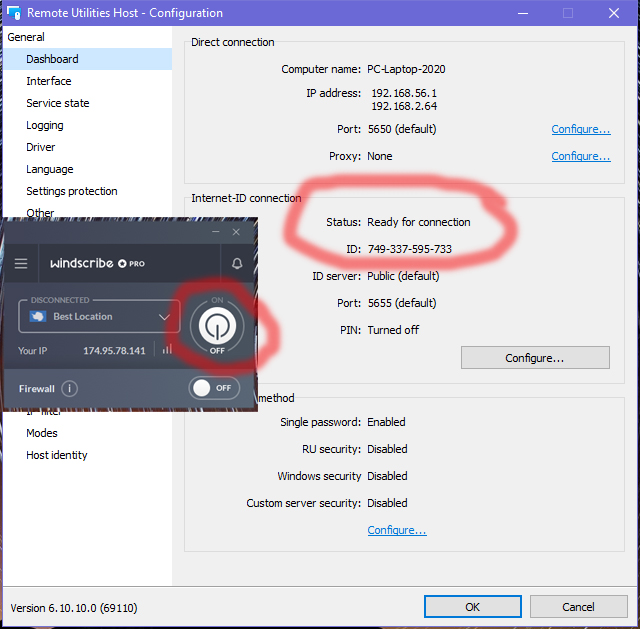Image resolution: width=640 pixels, height=629 pixels.
Task: Close the Windscribe window
Action: pos(237,232)
